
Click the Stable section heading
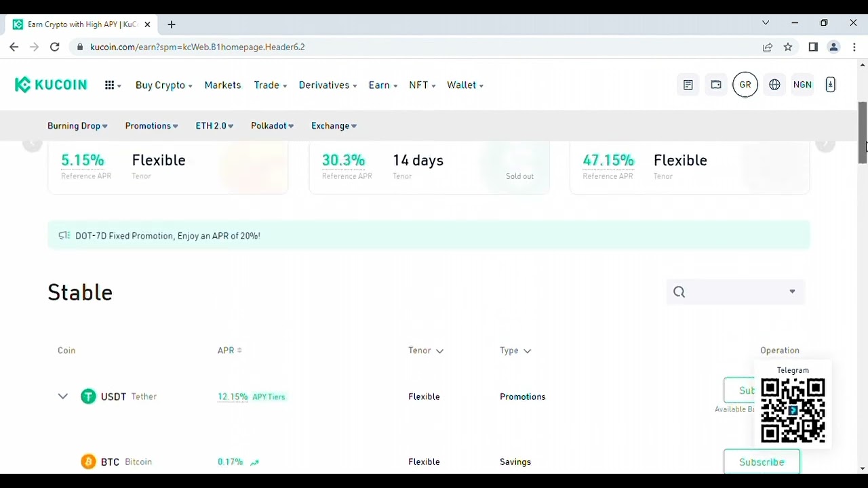[80, 292]
